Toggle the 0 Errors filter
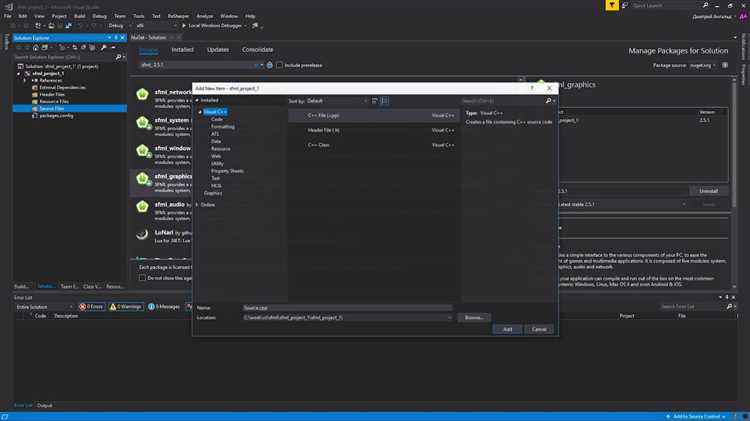The width and height of the screenshot is (750, 421). click(x=92, y=307)
